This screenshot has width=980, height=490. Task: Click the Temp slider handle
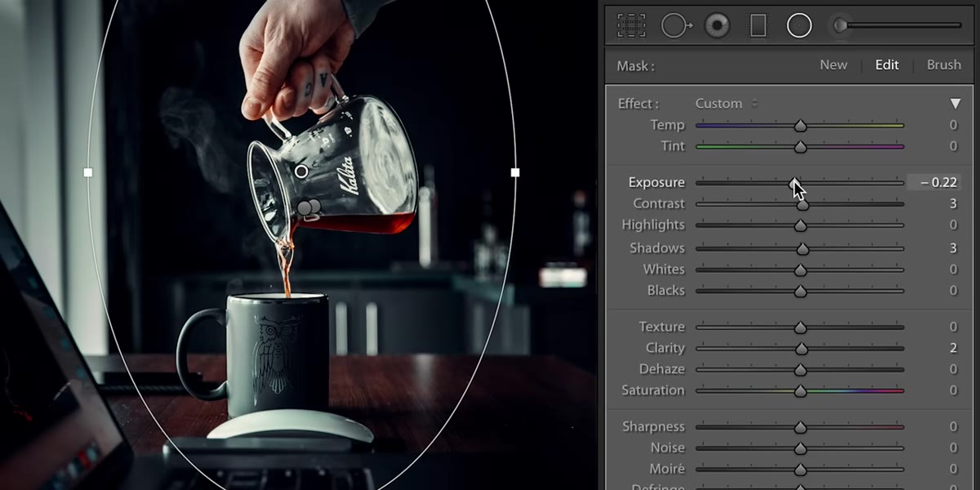[800, 126]
